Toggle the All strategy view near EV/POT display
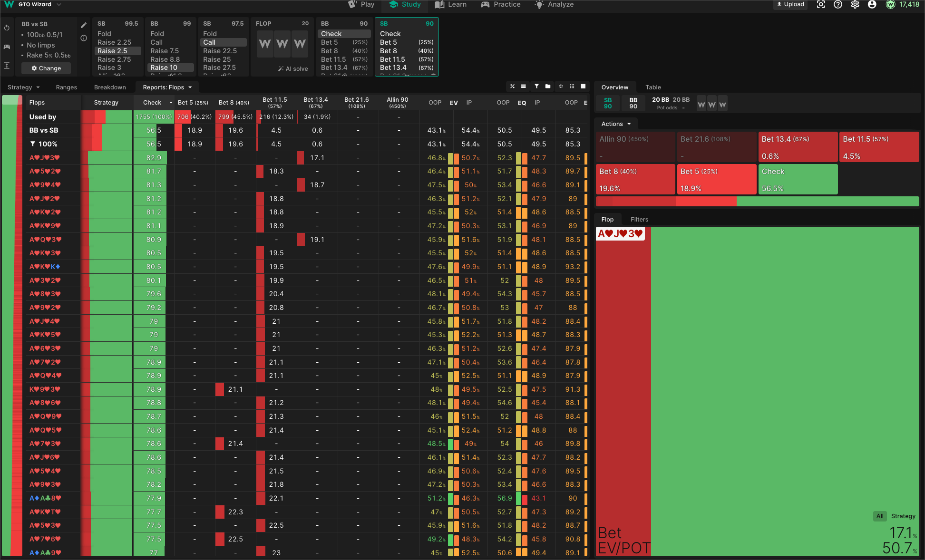The image size is (925, 560). [880, 516]
